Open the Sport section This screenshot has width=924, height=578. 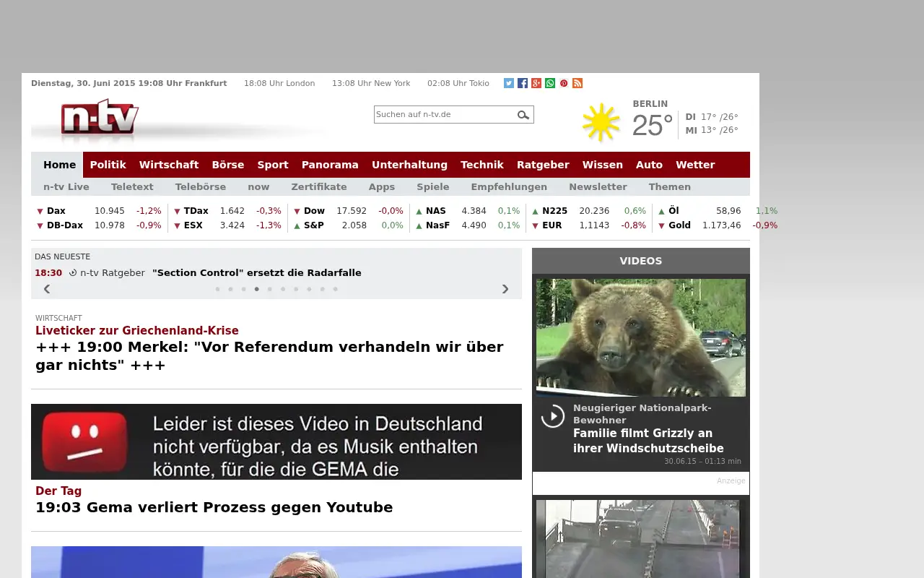[273, 165]
